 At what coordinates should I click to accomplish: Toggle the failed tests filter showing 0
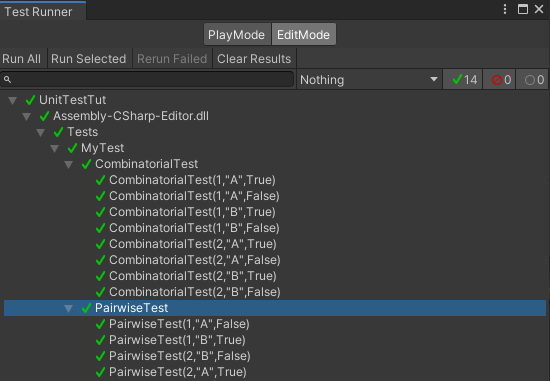click(499, 80)
